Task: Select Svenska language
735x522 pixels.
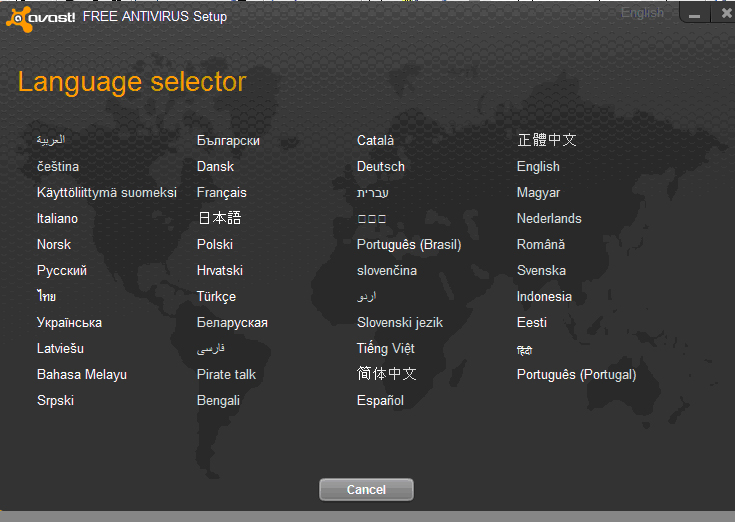Action: pos(541,270)
